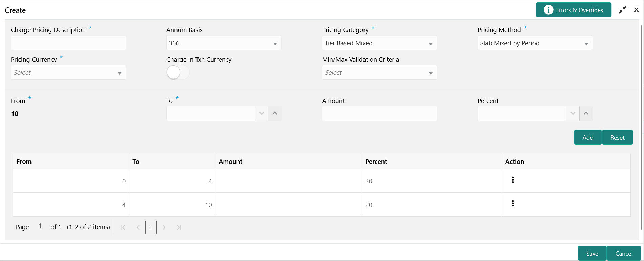This screenshot has height=261, width=644.
Task: Increase the Percent value with the up arrow
Action: (586, 113)
